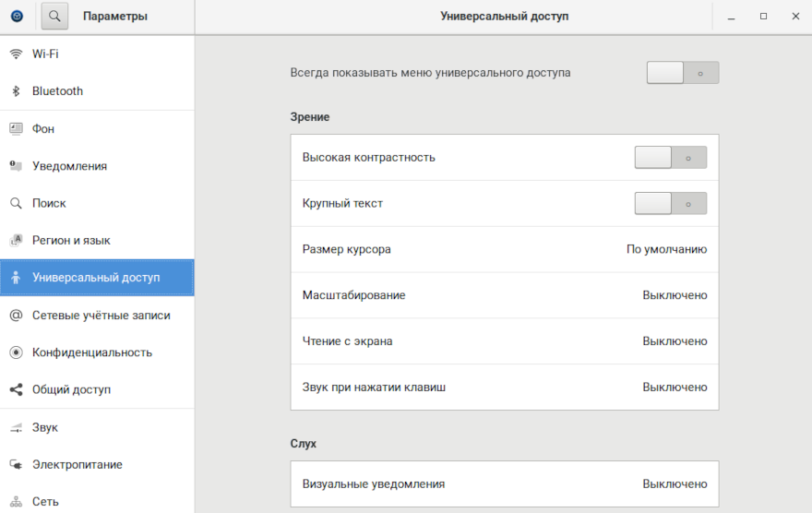Open Звук при нажатии клавиш setting

point(504,388)
